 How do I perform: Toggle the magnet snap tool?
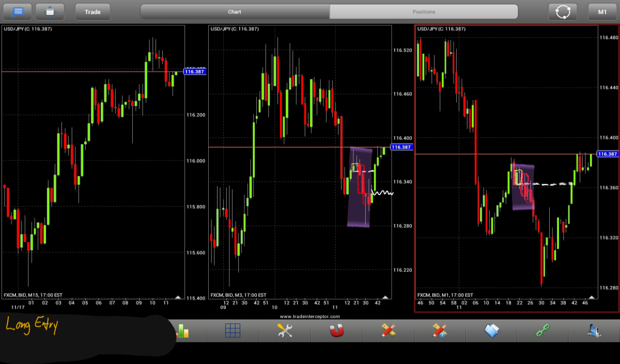point(336,330)
